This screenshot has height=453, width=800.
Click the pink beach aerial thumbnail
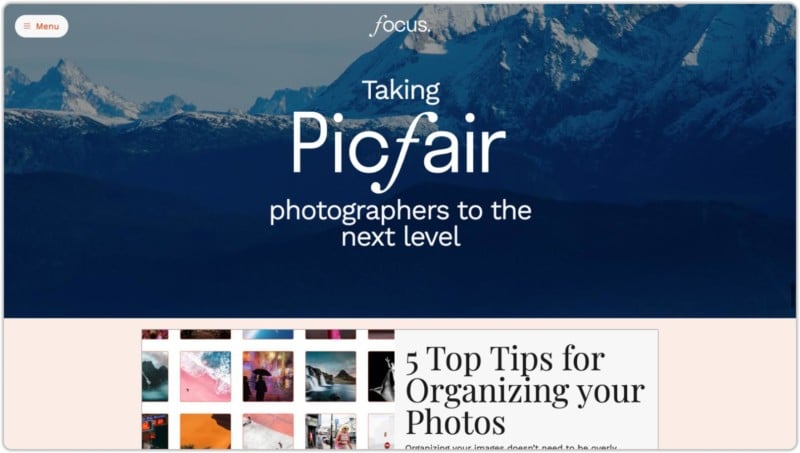pyautogui.click(x=206, y=376)
